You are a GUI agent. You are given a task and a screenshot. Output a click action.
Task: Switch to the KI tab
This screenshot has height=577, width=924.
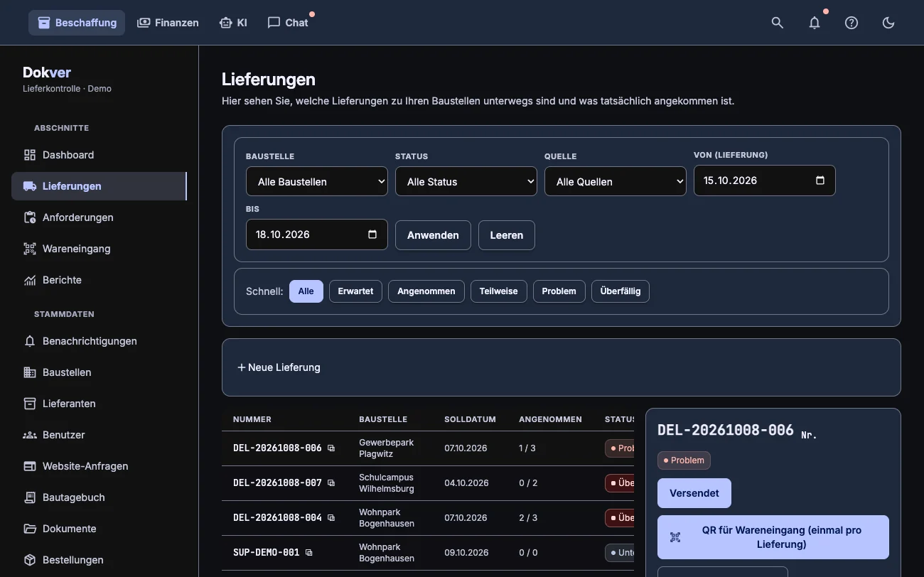coord(234,23)
